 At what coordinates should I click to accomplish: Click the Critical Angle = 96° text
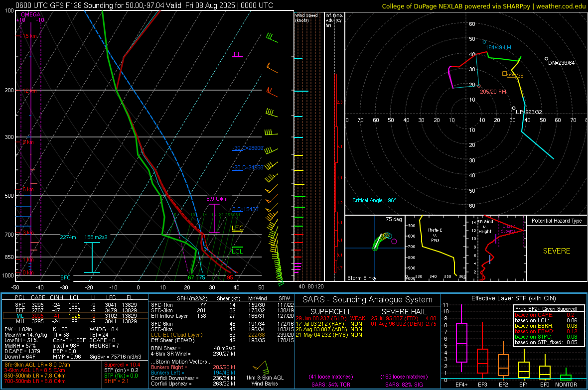tap(374, 200)
